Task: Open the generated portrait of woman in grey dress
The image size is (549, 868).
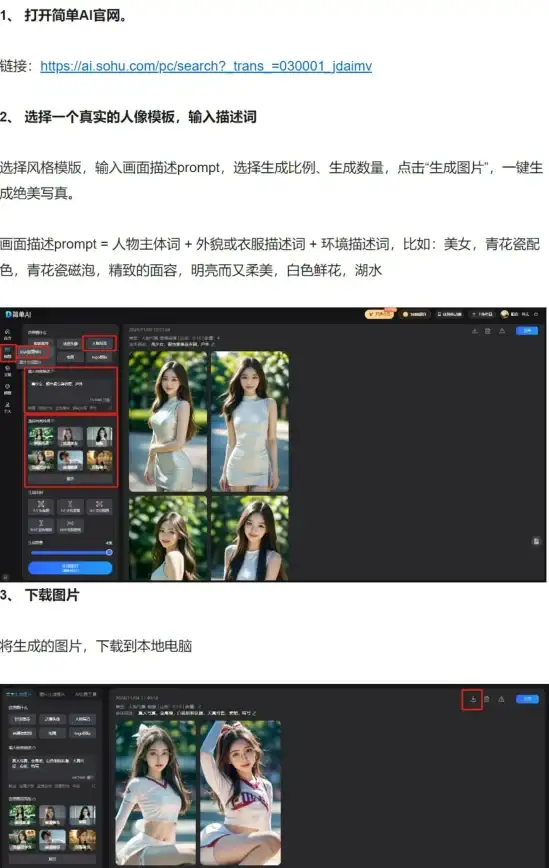Action: pyautogui.click(x=168, y=421)
